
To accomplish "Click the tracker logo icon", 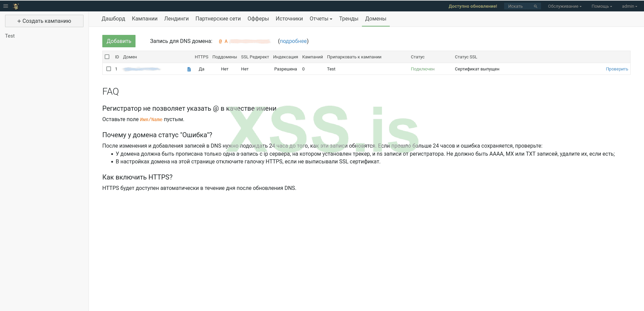I will coord(16,6).
